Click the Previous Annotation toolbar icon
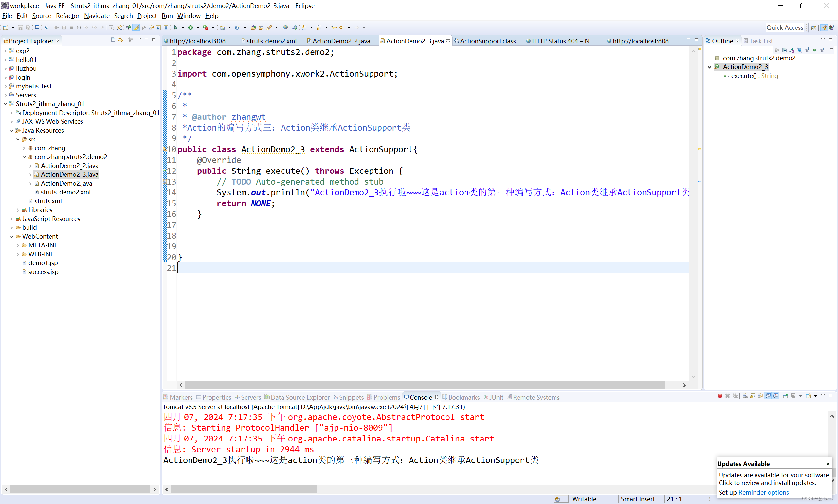This screenshot has height=504, width=838. click(x=319, y=27)
